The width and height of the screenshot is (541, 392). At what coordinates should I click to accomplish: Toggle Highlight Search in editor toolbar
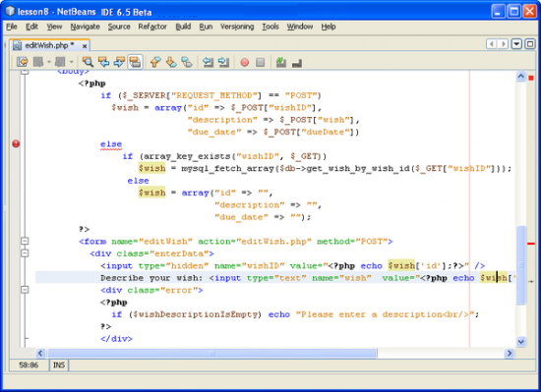[x=135, y=62]
